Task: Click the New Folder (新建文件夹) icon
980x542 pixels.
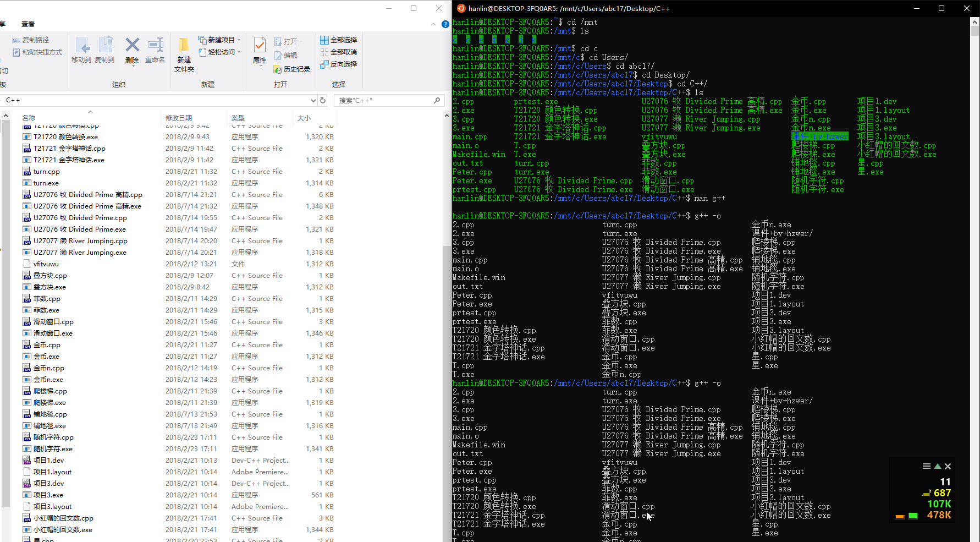Action: click(184, 45)
